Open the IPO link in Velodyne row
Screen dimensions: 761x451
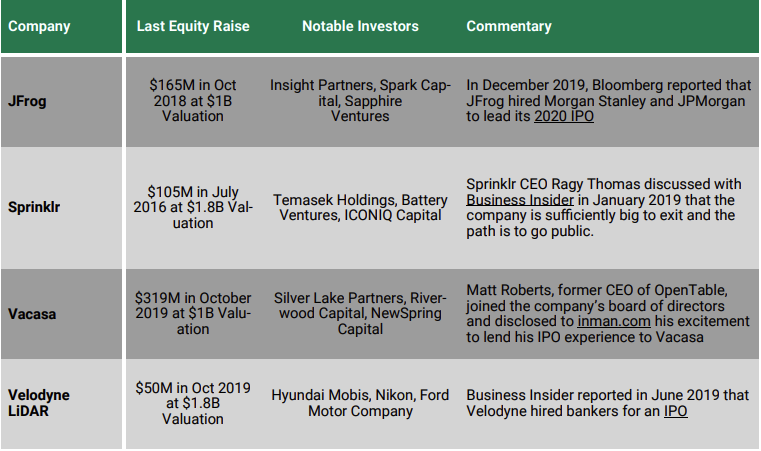[x=676, y=411]
